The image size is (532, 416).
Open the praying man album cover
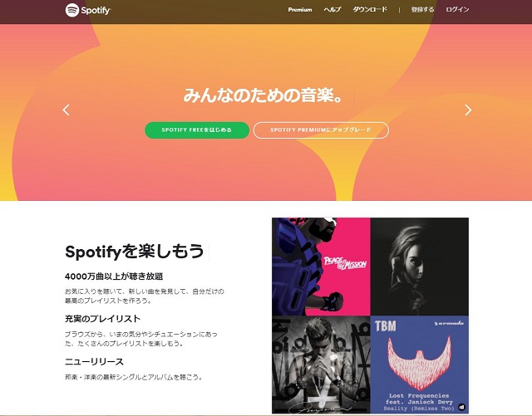pos(321,365)
